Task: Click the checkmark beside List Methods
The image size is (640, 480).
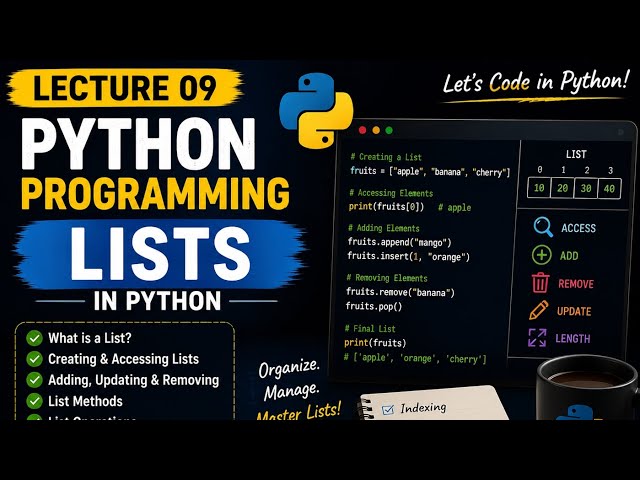Action: point(34,401)
